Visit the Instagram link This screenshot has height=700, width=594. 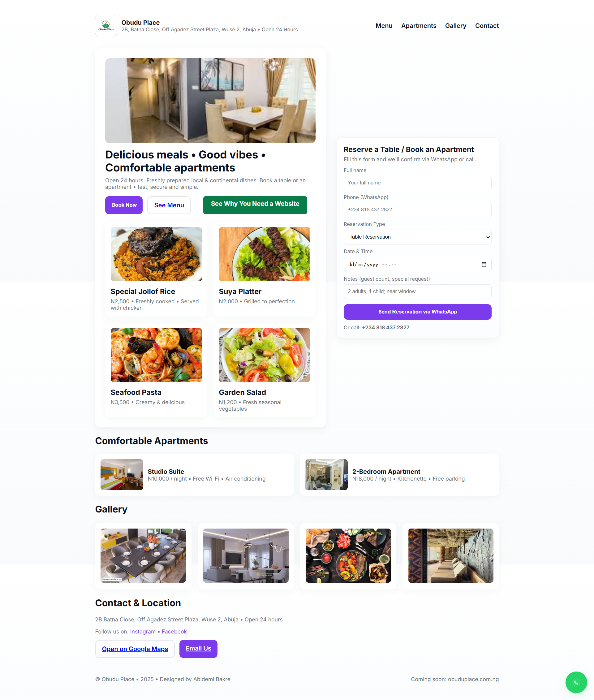point(143,631)
